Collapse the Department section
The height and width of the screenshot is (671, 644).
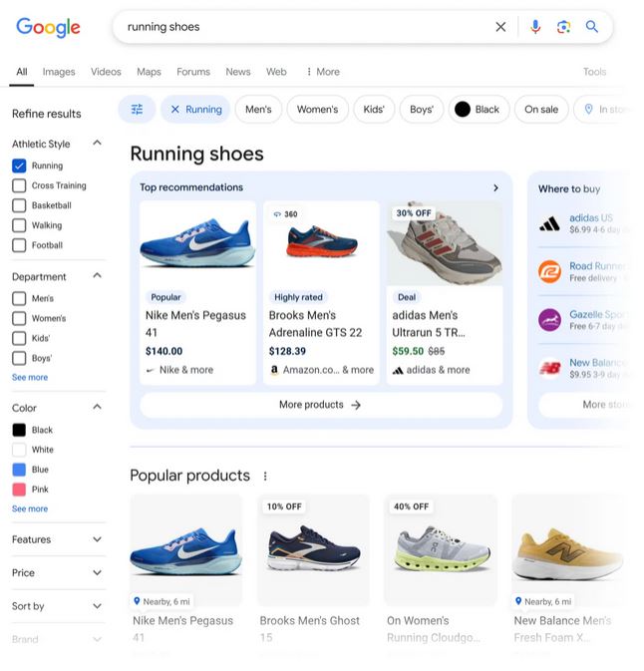pos(97,275)
